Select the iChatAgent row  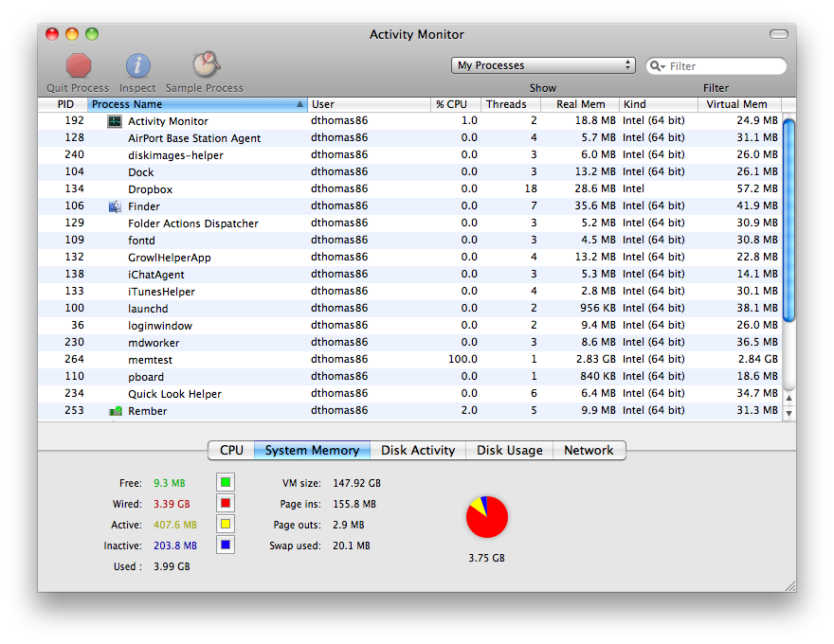(x=410, y=274)
